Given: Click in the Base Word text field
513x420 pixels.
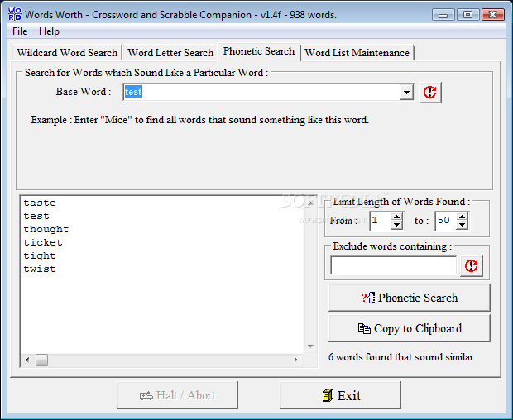Looking at the screenshot, I should pos(261,92).
